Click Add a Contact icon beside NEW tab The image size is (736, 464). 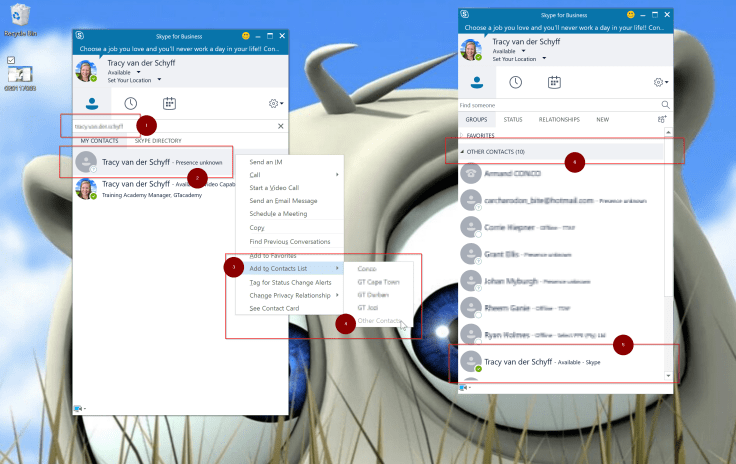(662, 119)
